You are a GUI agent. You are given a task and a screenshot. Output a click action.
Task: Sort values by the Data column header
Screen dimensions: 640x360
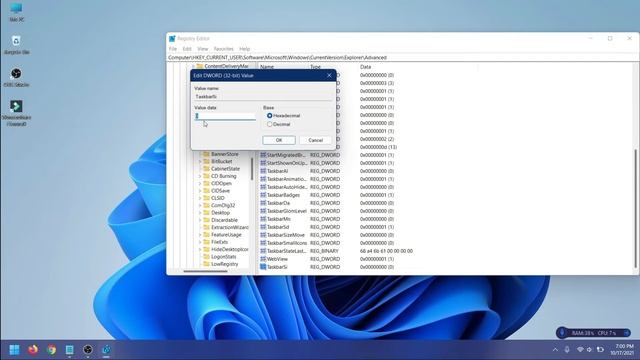366,67
